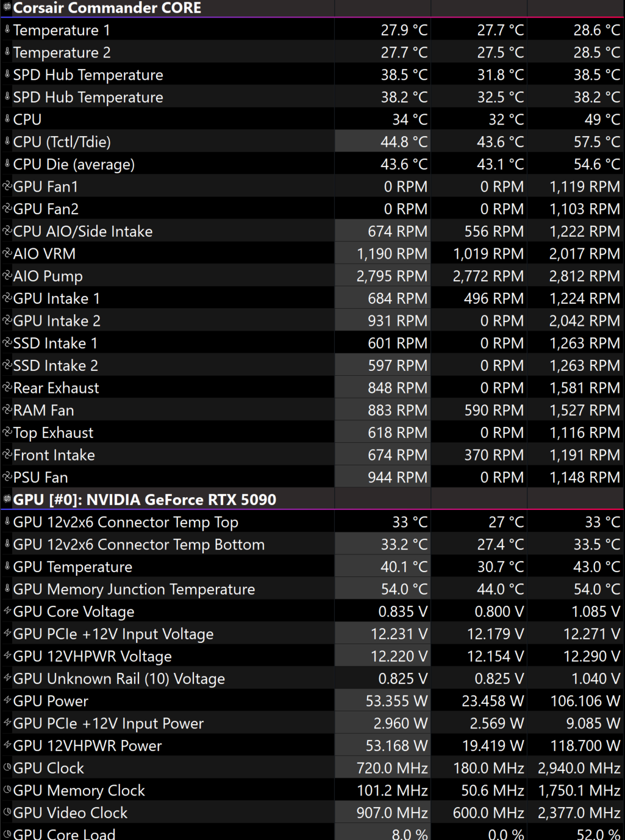Image resolution: width=625 pixels, height=840 pixels.
Task: Pick the fan icon for CPU AIO/Side Intake
Action: [7, 231]
